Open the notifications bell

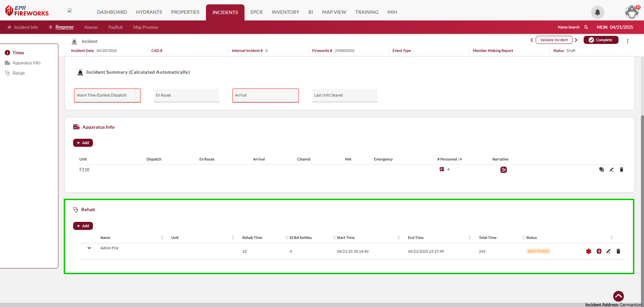(x=597, y=12)
